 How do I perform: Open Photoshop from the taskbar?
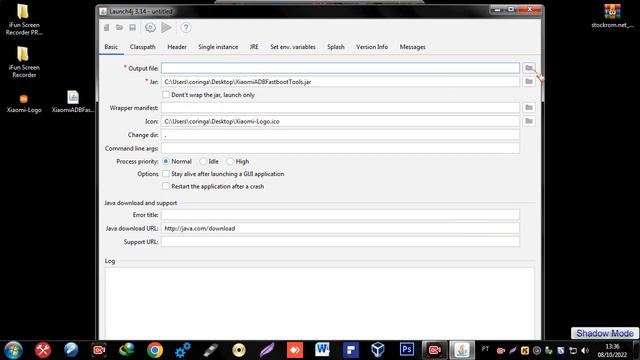[x=407, y=350]
